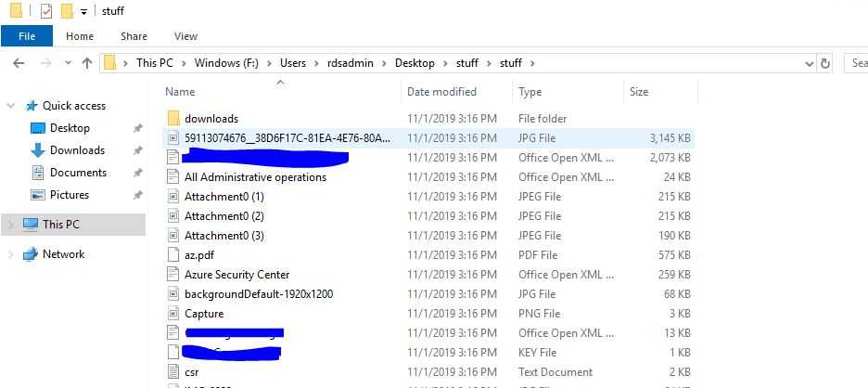
Task: Click the Properties checkmark icon in title bar
Action: tap(45, 11)
